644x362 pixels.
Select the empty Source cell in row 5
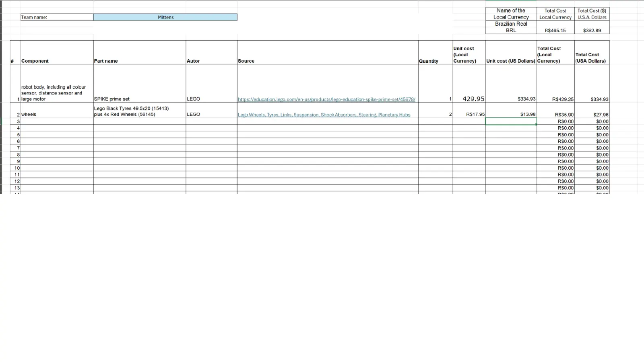[x=328, y=134]
